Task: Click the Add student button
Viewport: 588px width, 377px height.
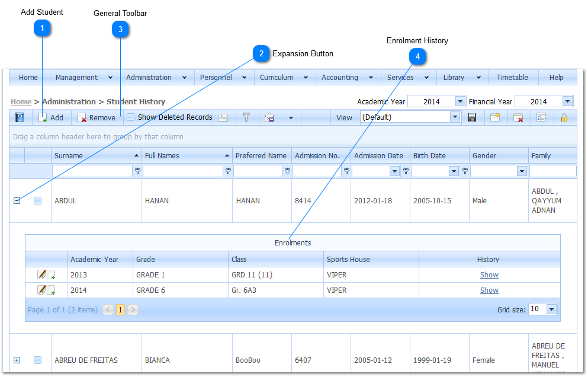Action: click(x=51, y=117)
